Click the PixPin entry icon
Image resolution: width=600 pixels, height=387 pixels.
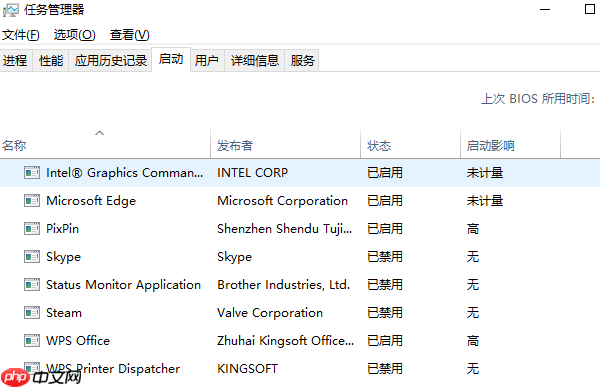click(32, 229)
